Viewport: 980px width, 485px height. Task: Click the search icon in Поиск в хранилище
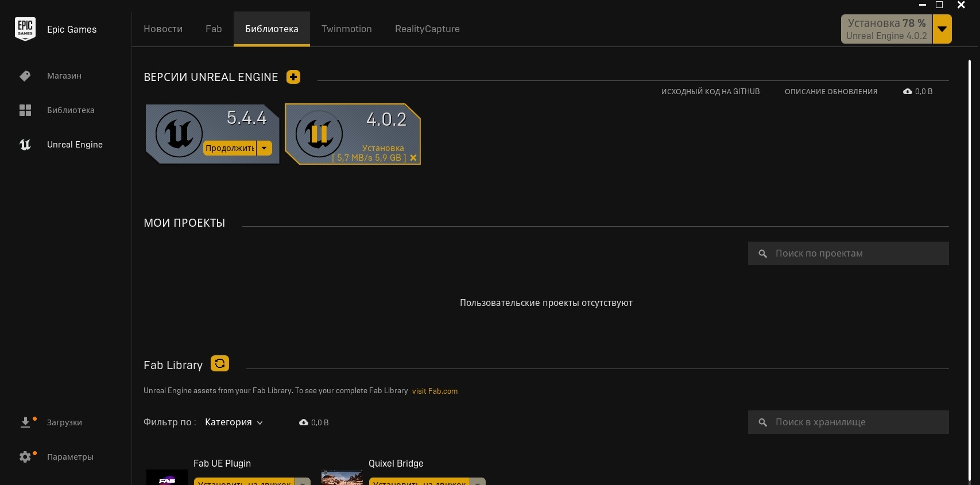(763, 422)
